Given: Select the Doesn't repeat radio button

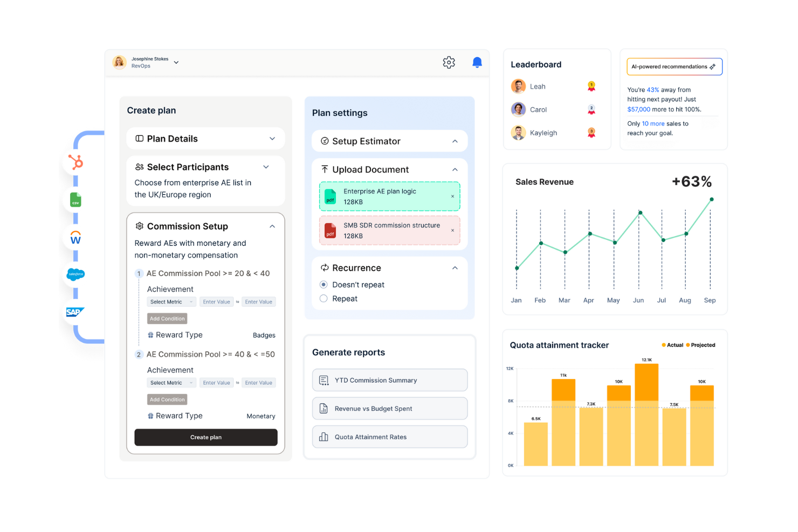Looking at the screenshot, I should (x=324, y=284).
